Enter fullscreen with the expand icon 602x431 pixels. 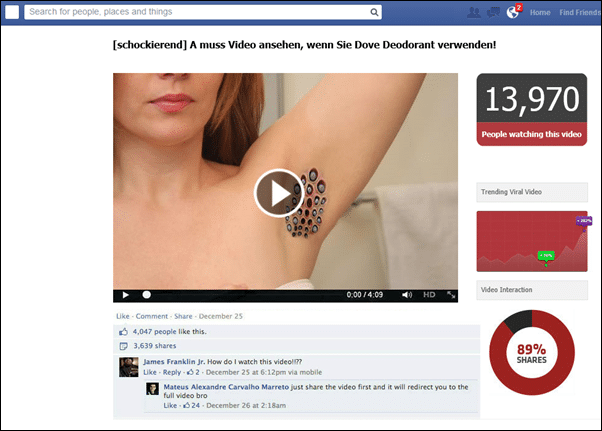coord(451,295)
